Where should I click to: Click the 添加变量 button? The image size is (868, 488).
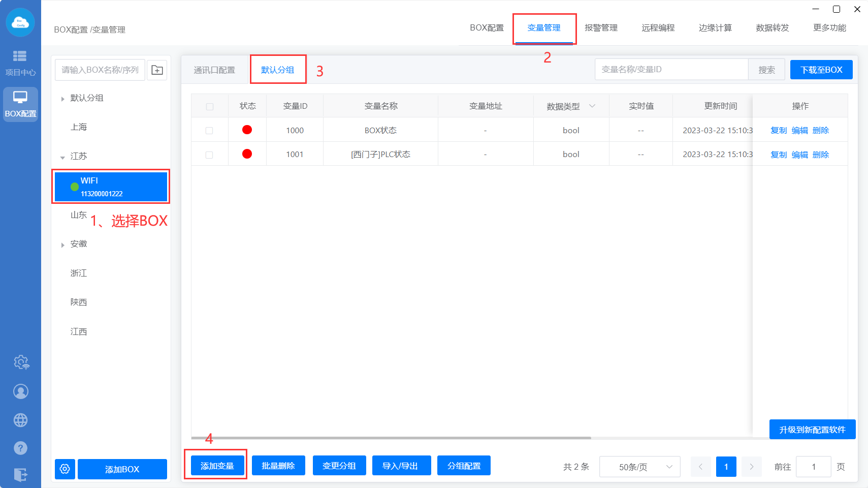(x=217, y=466)
